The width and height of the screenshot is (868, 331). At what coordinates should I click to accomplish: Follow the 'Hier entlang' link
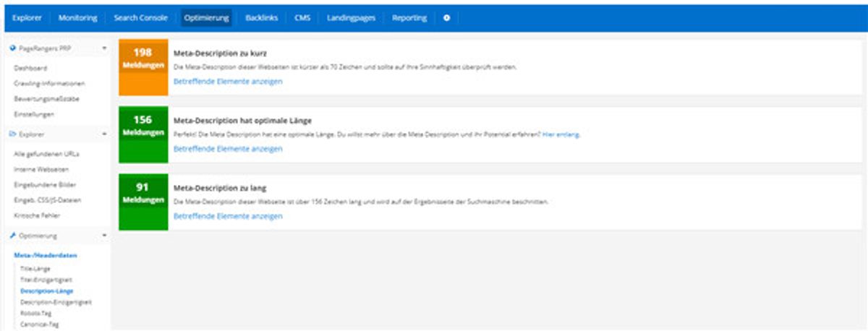(561, 134)
